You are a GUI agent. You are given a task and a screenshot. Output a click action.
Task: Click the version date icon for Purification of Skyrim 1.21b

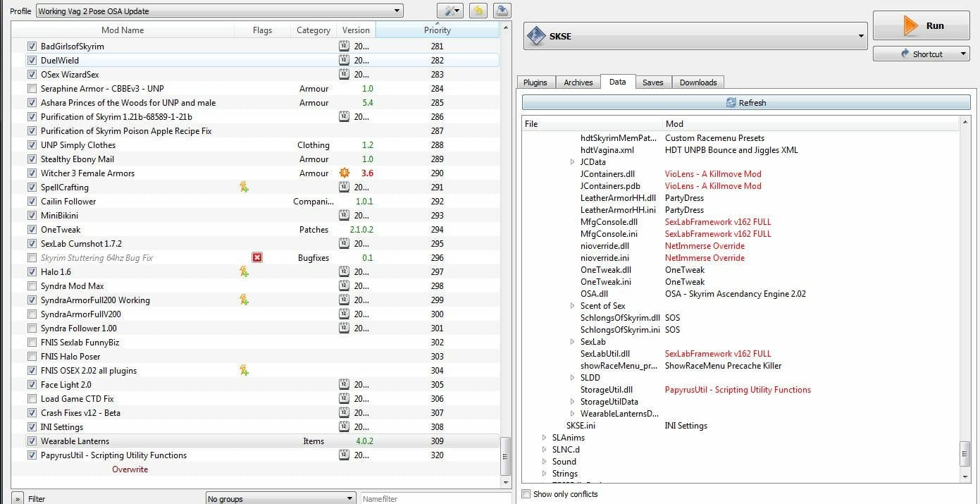click(x=344, y=116)
